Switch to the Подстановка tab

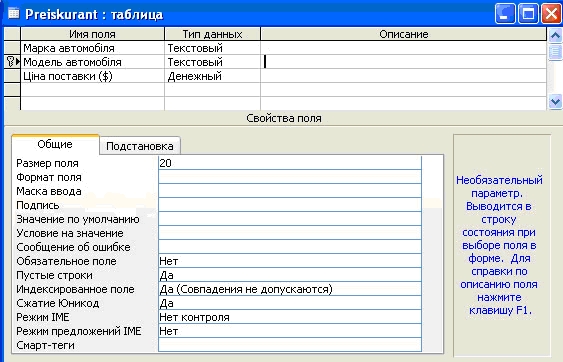tap(140, 146)
